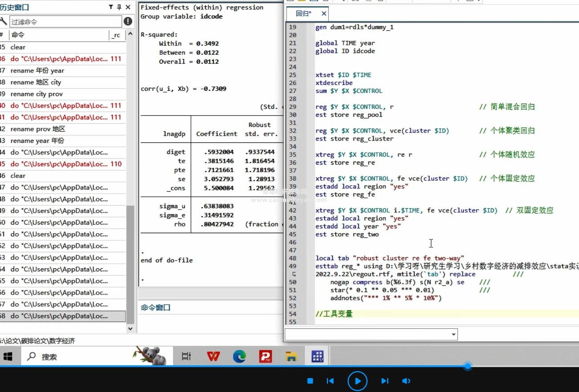Sort history by the _rc column header

click(116, 35)
